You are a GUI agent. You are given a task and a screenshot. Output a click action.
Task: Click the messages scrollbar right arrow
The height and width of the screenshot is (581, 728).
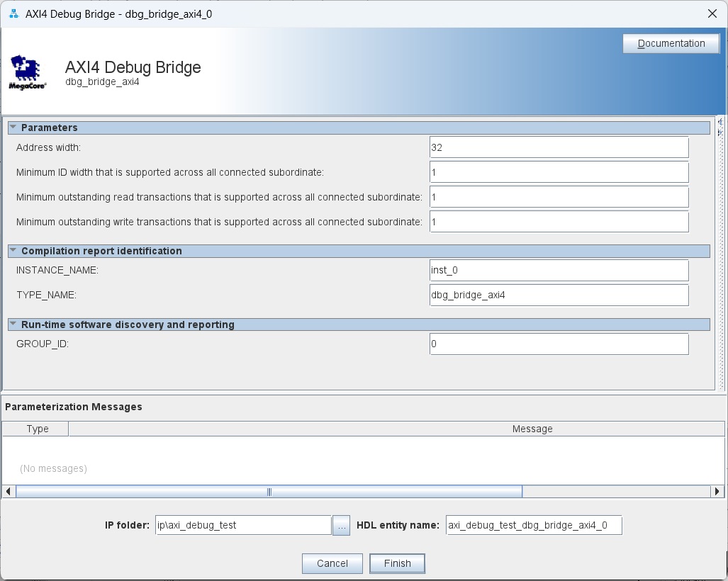pos(717,491)
